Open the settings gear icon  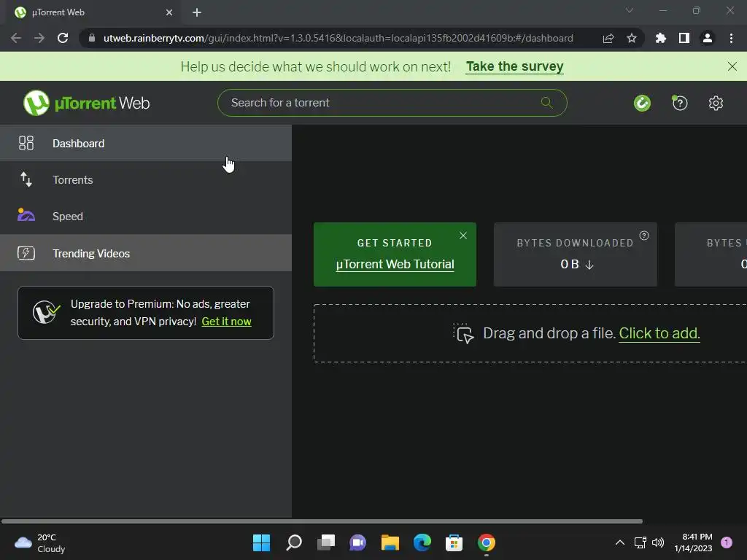tap(716, 103)
